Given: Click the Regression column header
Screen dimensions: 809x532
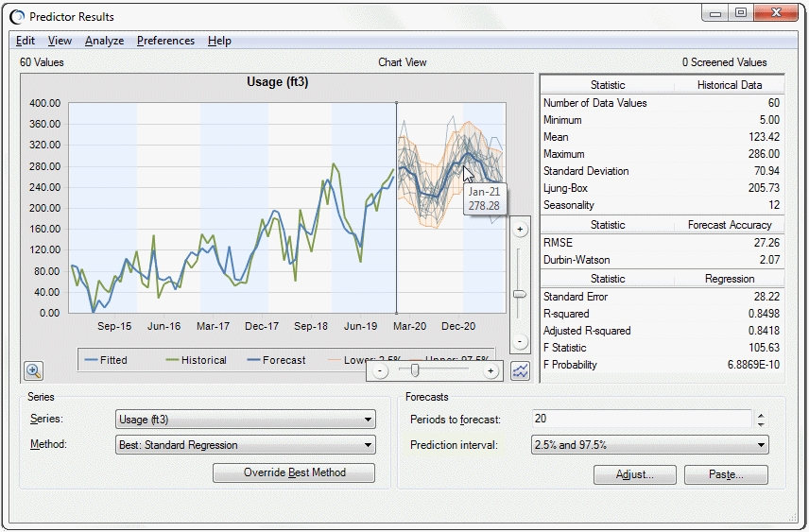Looking at the screenshot, I should pyautogui.click(x=729, y=279).
